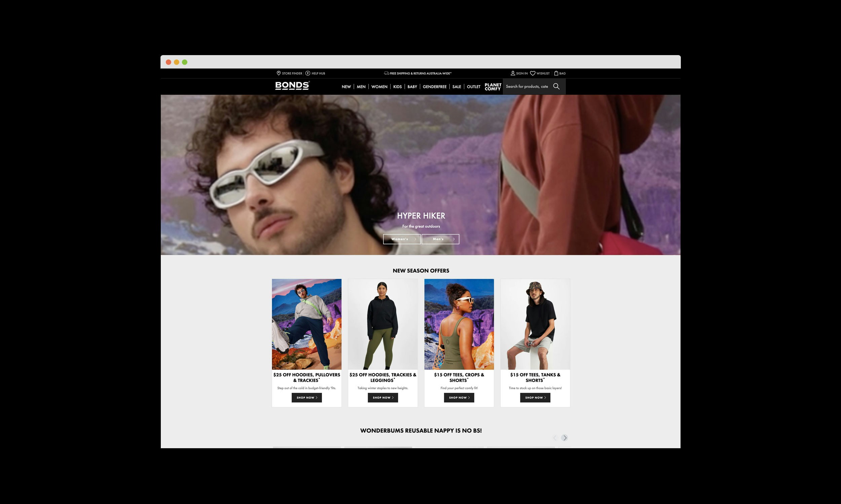Open the tees, crops & shorts image

point(459,324)
